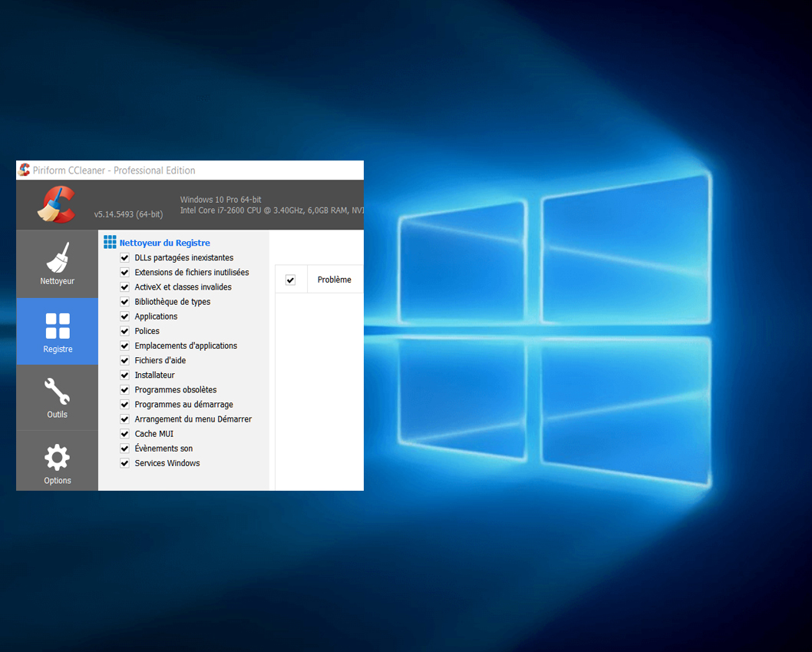Toggle the Applications checkbox
Viewport: 812px width, 652px height.
(x=125, y=316)
